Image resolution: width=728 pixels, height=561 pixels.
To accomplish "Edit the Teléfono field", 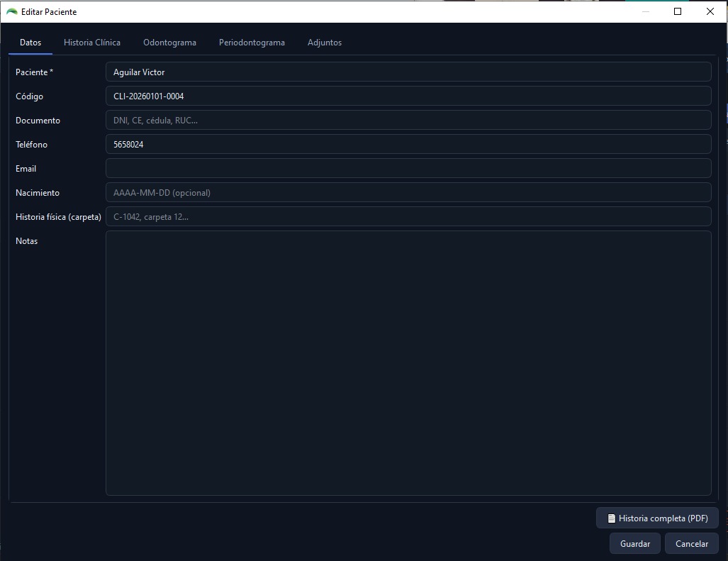I will pos(408,145).
